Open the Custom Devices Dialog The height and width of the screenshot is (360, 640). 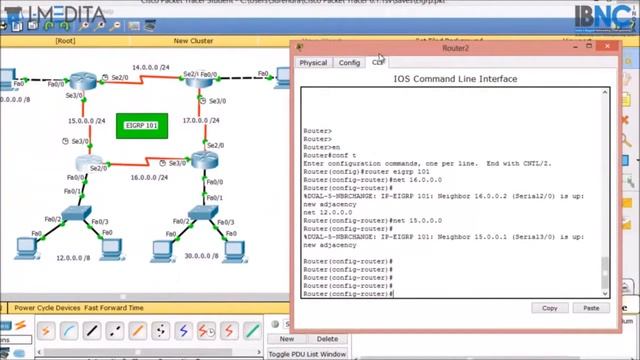tap(150, 26)
